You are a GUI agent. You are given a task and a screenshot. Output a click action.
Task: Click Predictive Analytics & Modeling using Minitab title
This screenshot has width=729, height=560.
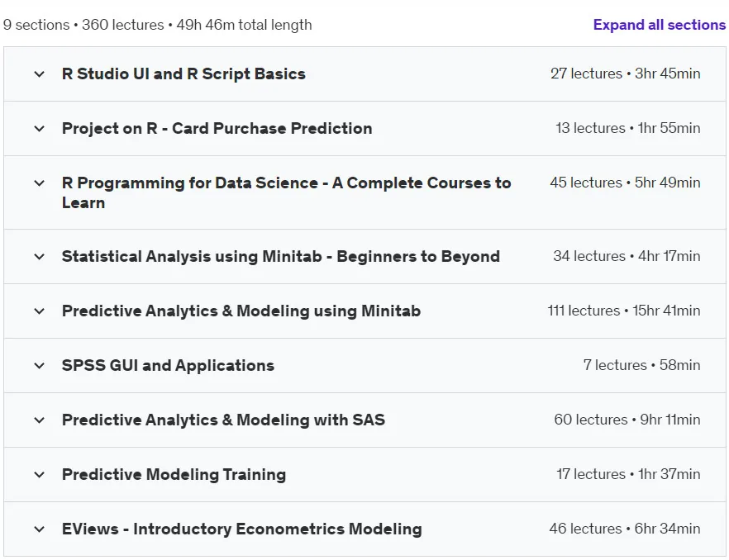(241, 311)
